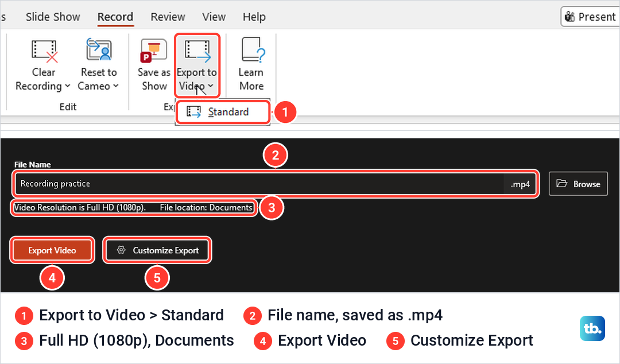Click the Reset to Cameo icon
This screenshot has width=620, height=364.
point(99,49)
